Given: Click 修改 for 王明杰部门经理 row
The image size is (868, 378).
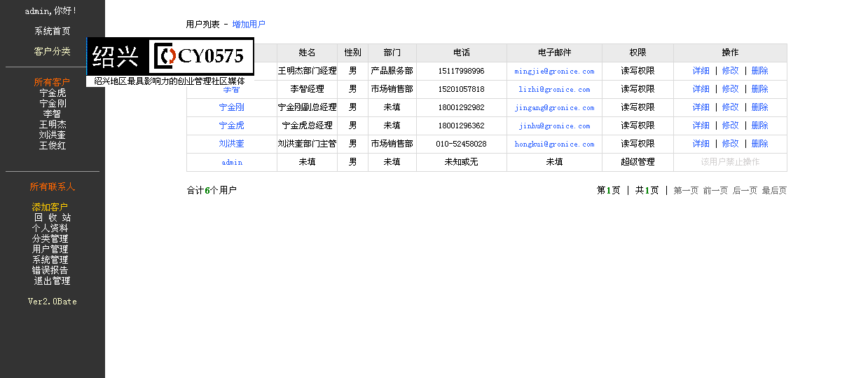Looking at the screenshot, I should click(731, 71).
